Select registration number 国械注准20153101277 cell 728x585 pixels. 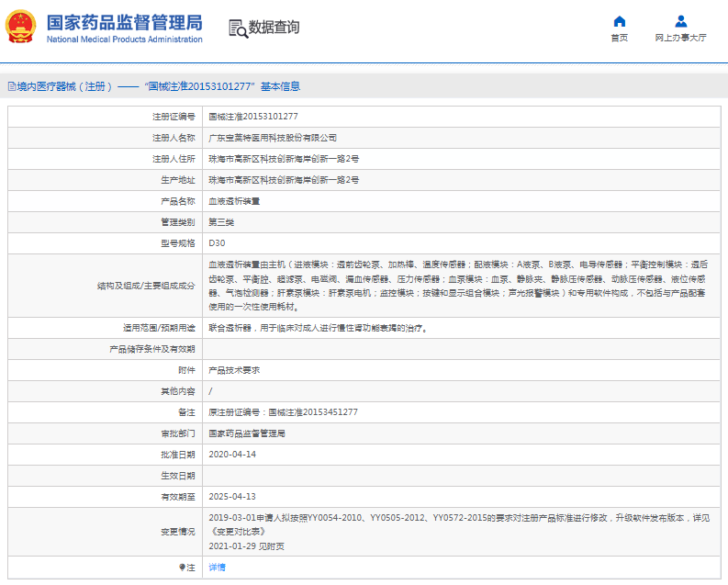(252, 117)
